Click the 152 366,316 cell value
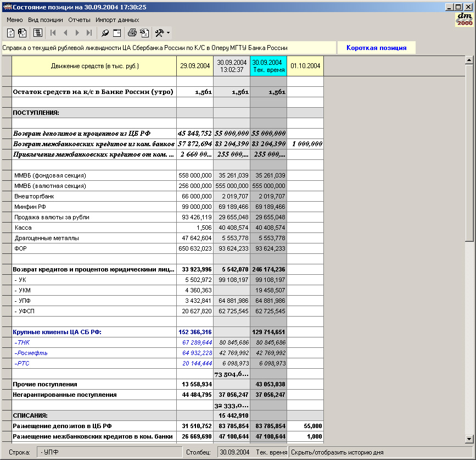The width and height of the screenshot is (476, 460). [195, 332]
